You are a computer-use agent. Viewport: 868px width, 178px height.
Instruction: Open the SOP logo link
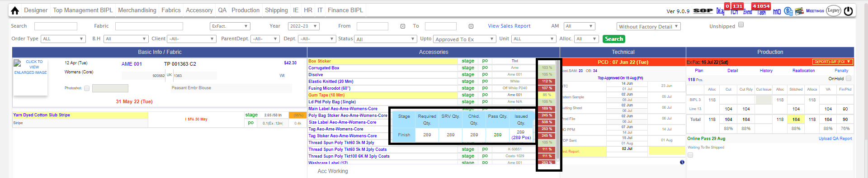(x=703, y=11)
